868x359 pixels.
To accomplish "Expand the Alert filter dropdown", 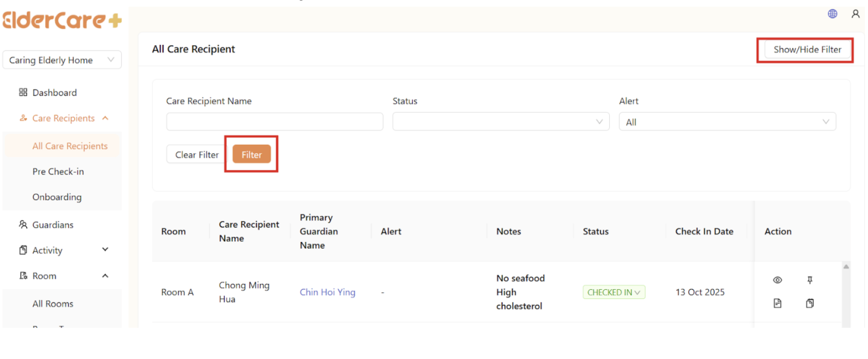I will (727, 122).
